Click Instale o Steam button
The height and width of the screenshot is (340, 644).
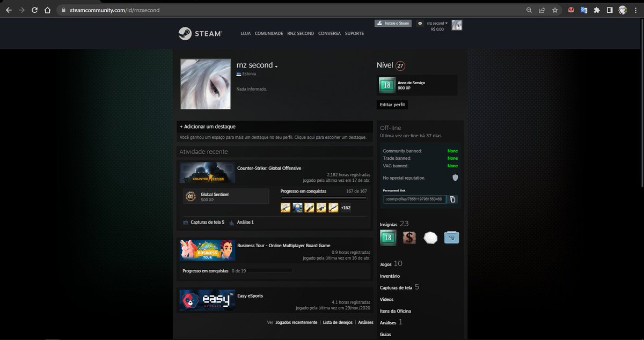pyautogui.click(x=393, y=23)
